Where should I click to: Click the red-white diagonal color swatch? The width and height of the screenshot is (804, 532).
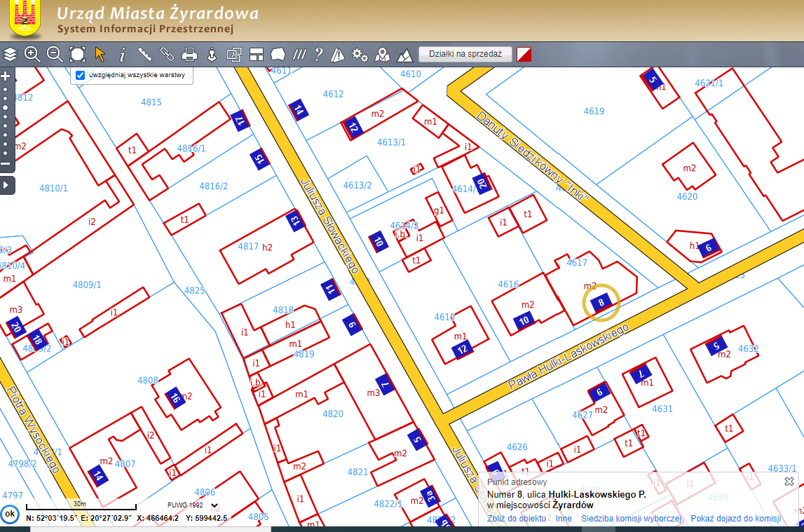coord(524,55)
